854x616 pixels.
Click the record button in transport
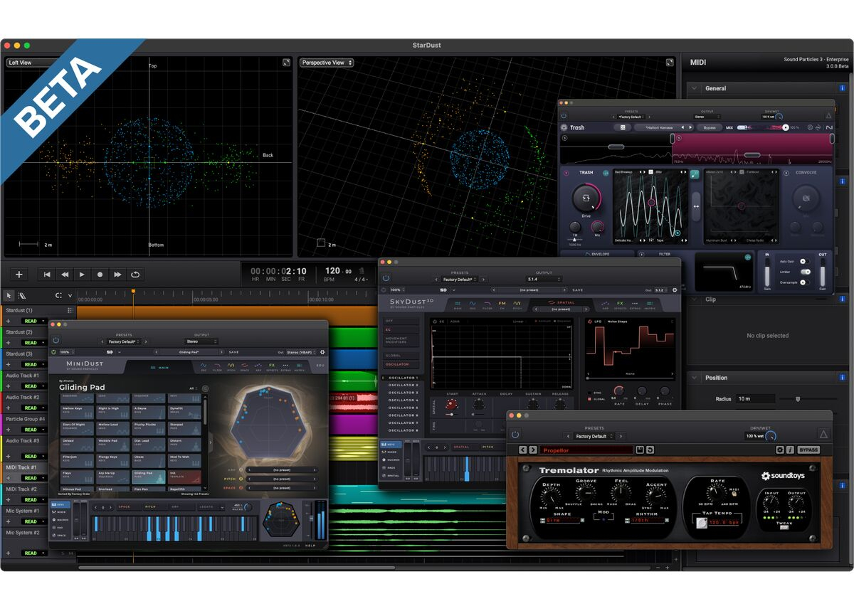(100, 275)
